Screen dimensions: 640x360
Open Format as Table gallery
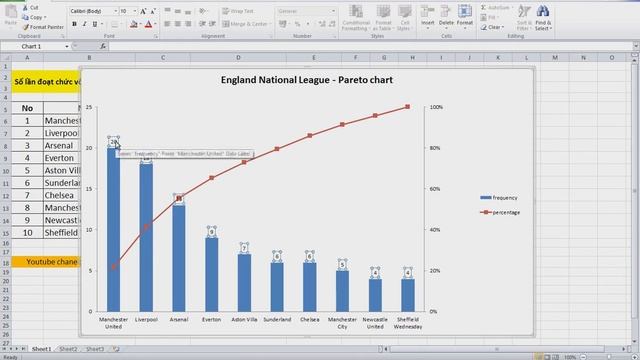[x=383, y=18]
